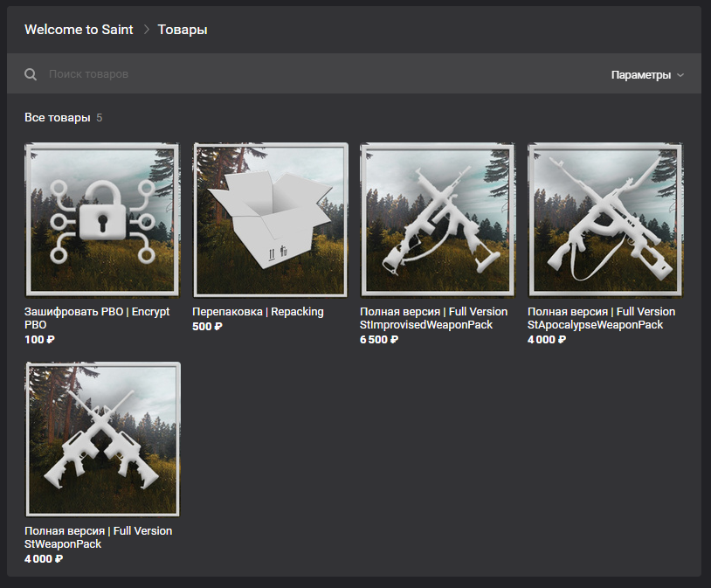Click the breadcrumb arrow separator

146,30
